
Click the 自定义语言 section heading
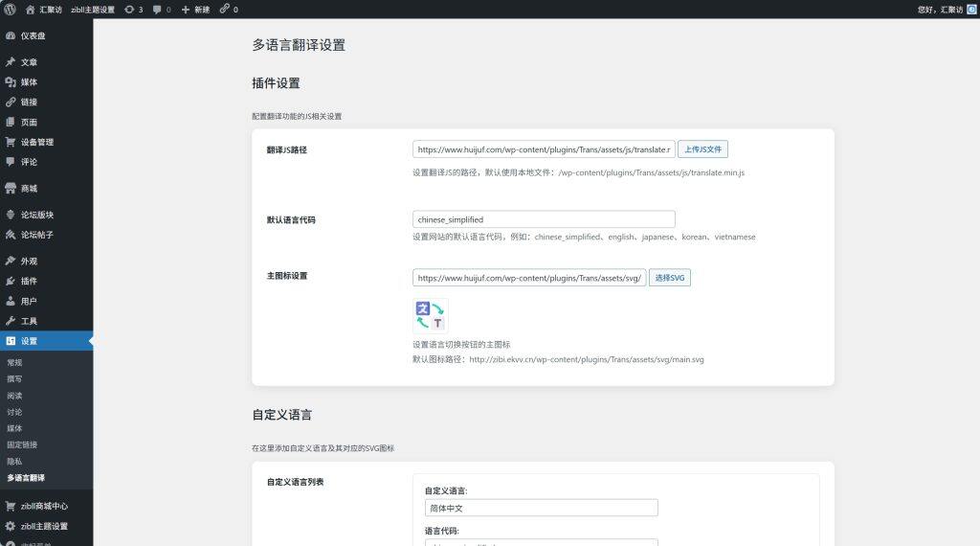282,415
